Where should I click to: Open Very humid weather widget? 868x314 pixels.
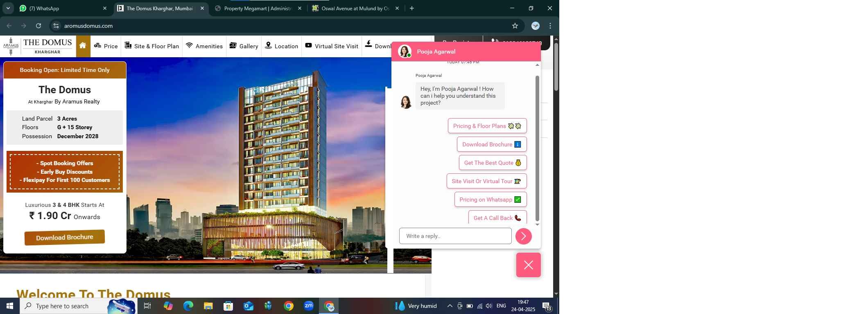coord(416,306)
